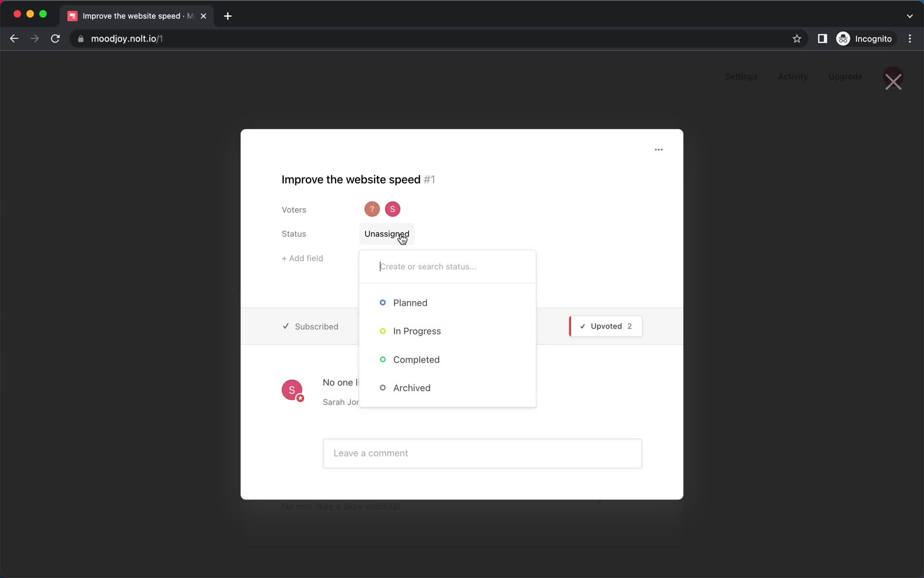Select Completed from status dropdown
924x578 pixels.
click(416, 359)
